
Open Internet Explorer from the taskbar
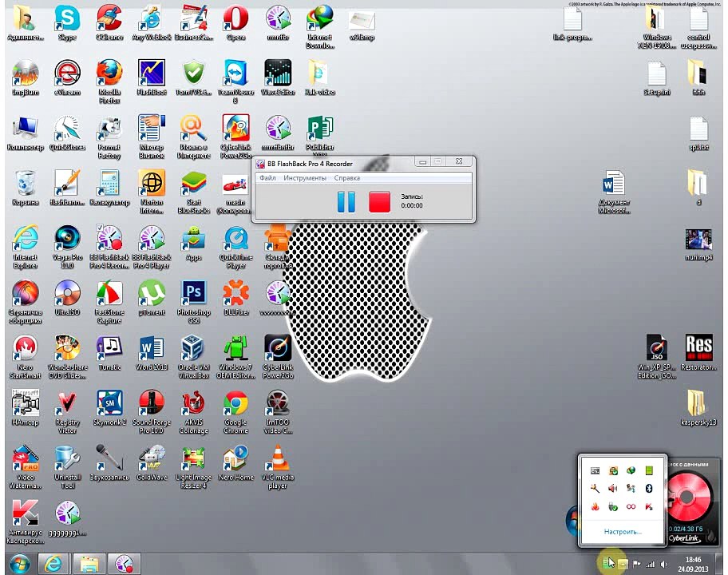coord(53,564)
